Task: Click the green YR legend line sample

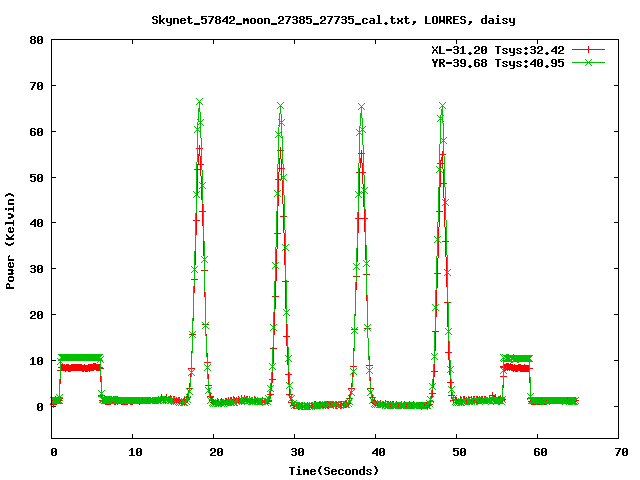Action: click(588, 62)
